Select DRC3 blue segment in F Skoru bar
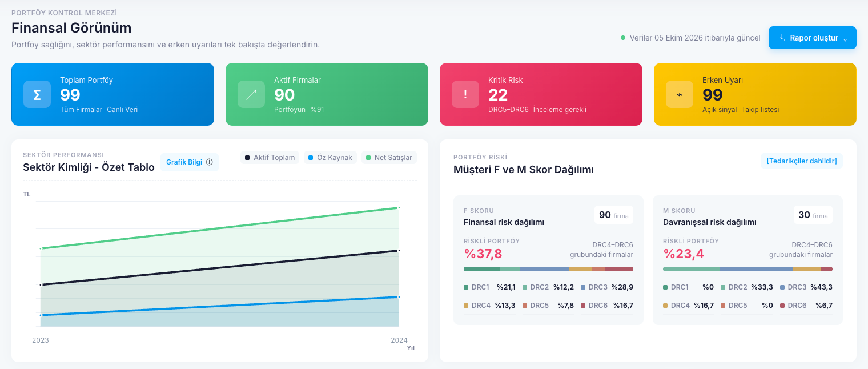The height and width of the screenshot is (369, 868). pyautogui.click(x=545, y=269)
